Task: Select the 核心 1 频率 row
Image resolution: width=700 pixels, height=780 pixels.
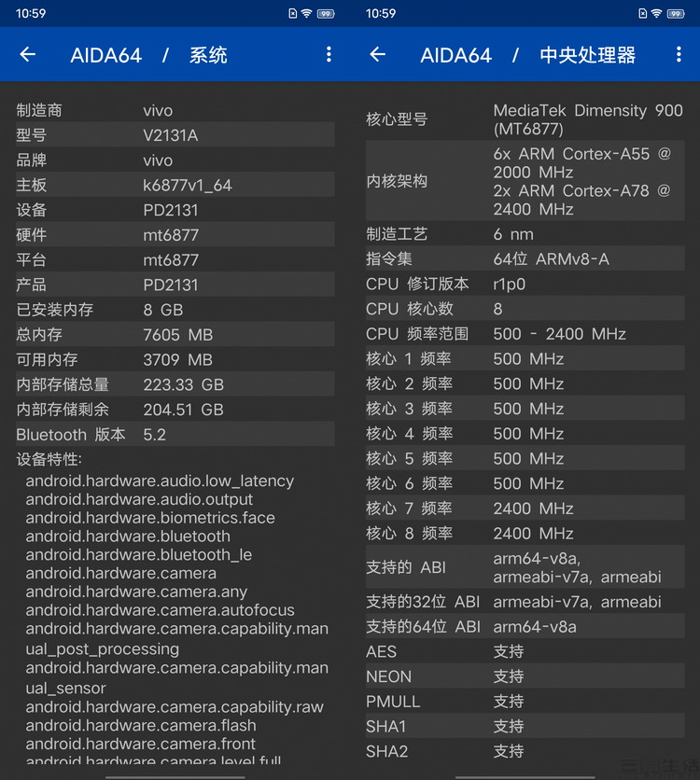Action: click(525, 358)
